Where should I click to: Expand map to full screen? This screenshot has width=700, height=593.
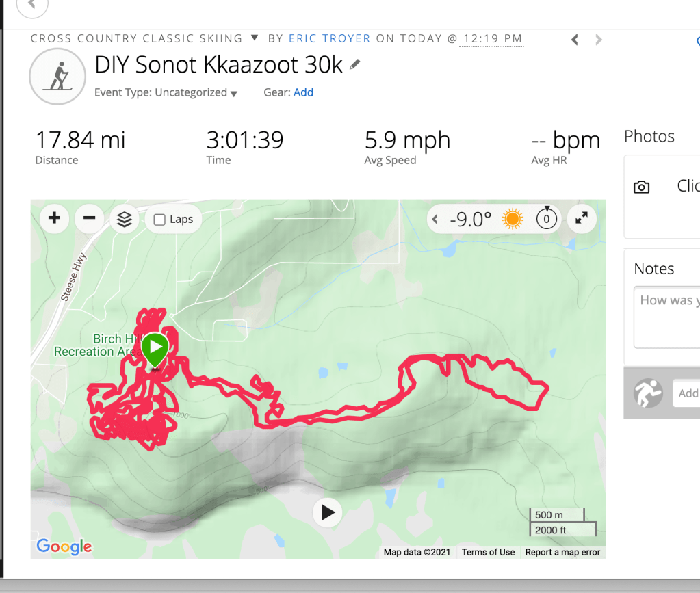(x=581, y=219)
